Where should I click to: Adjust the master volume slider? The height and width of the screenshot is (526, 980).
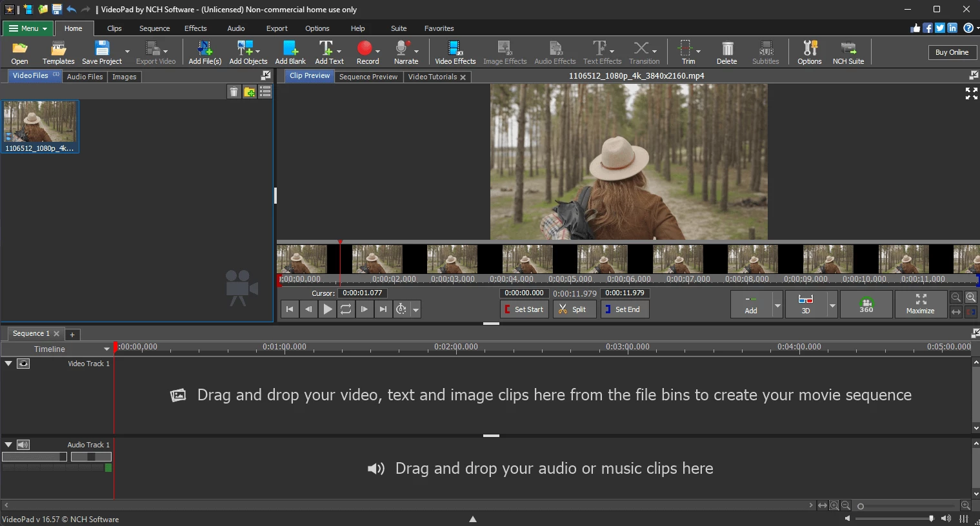point(895,518)
